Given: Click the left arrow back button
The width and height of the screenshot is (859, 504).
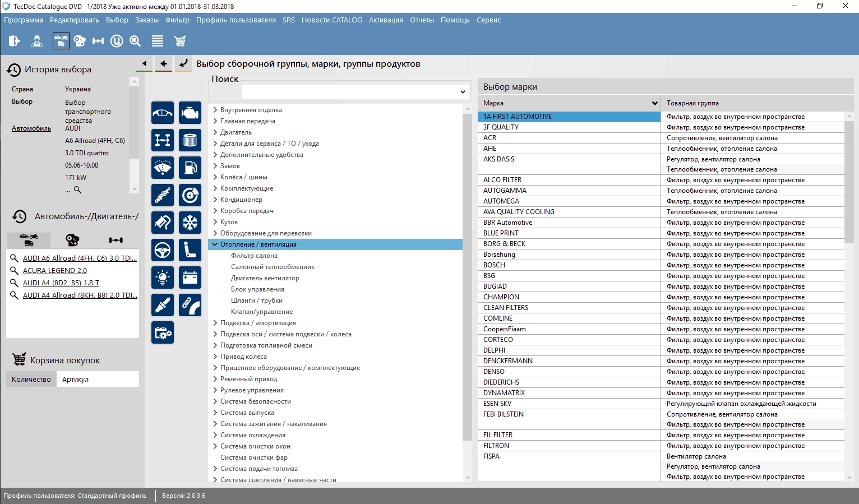Looking at the screenshot, I should (164, 63).
